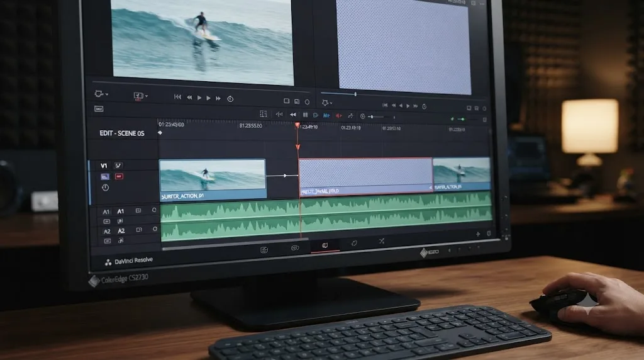Toggle loop icon in timeline viewer transport
Screen dimensions: 644x360
[425, 106]
